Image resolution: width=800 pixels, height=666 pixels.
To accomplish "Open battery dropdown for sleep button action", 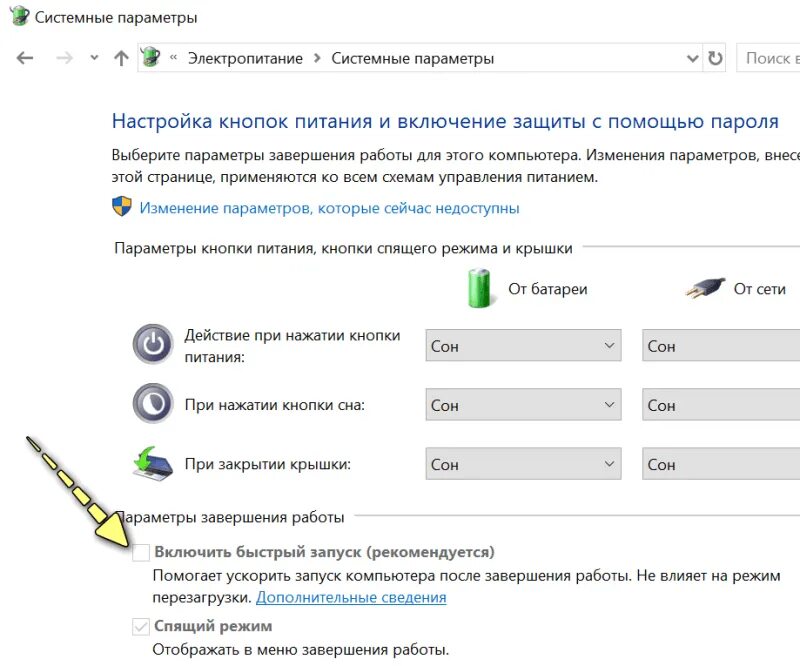I will [x=523, y=405].
